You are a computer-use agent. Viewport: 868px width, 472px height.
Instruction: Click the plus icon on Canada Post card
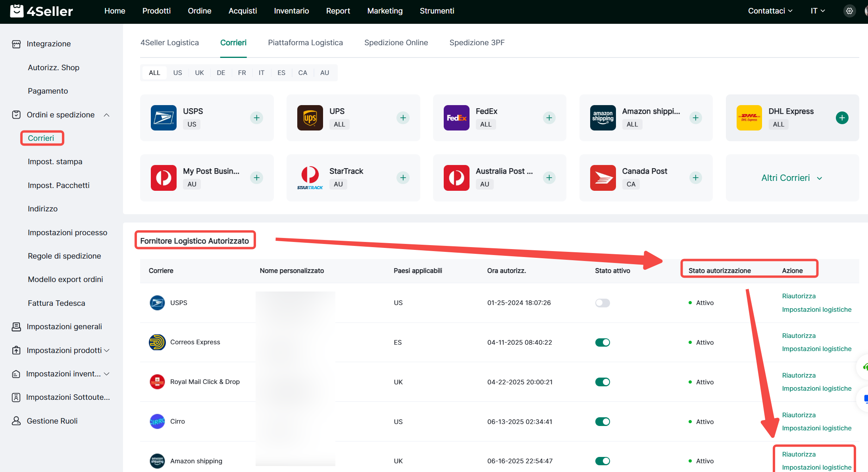tap(695, 178)
